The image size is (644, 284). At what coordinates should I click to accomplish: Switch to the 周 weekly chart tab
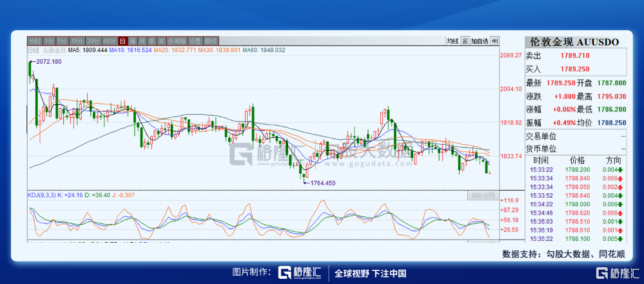[x=133, y=41]
